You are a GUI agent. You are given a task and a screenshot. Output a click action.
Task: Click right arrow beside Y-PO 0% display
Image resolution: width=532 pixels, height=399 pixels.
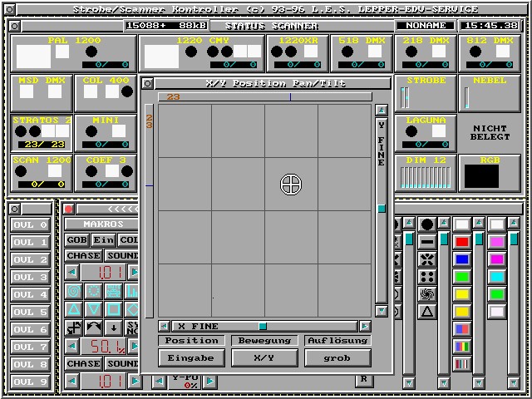[210, 382]
